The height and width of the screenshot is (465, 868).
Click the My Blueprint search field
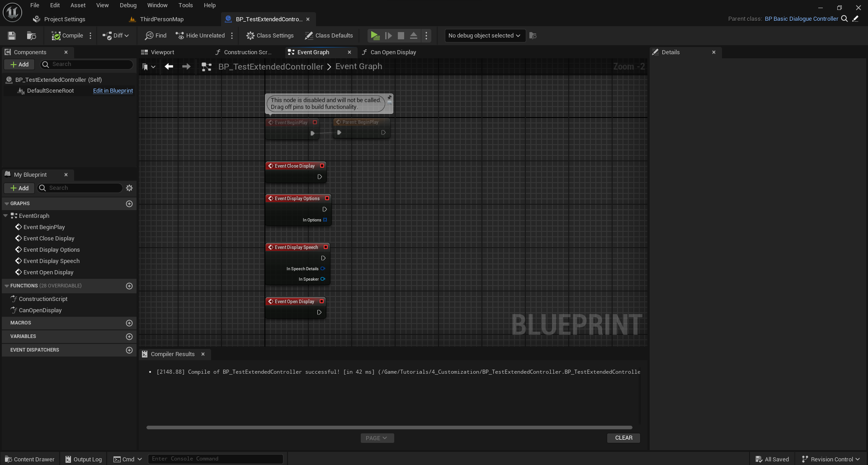pos(80,188)
